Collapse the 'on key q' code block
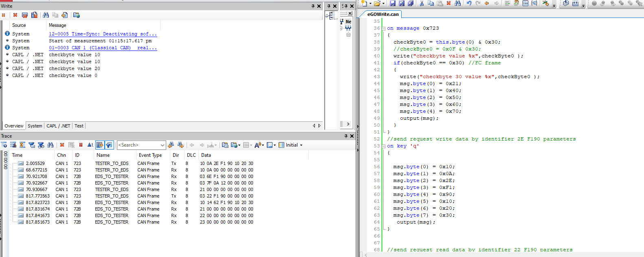644x257 pixels. point(383,146)
